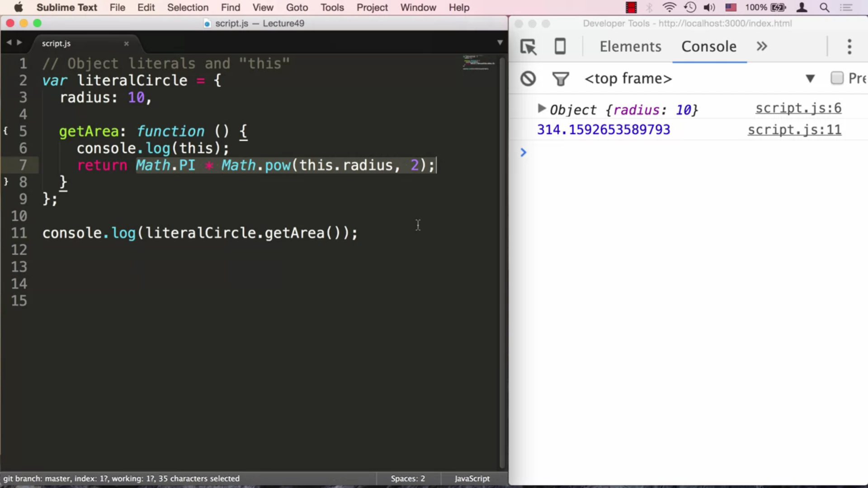Click the red screen recorder icon in menu bar
This screenshot has width=868, height=488.
click(631, 7)
